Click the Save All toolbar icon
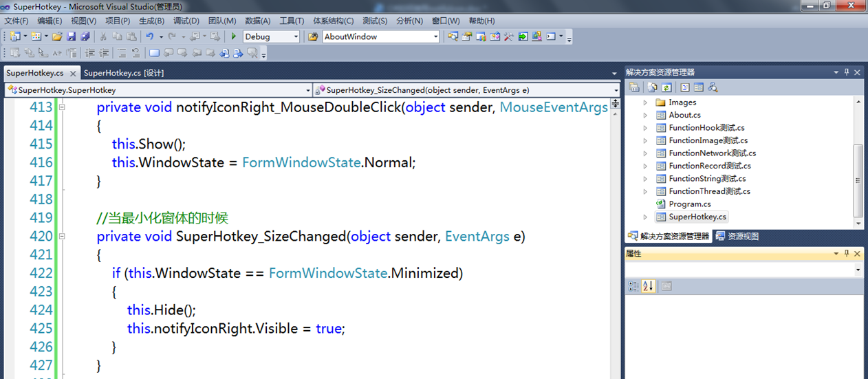The image size is (868, 379). (85, 36)
